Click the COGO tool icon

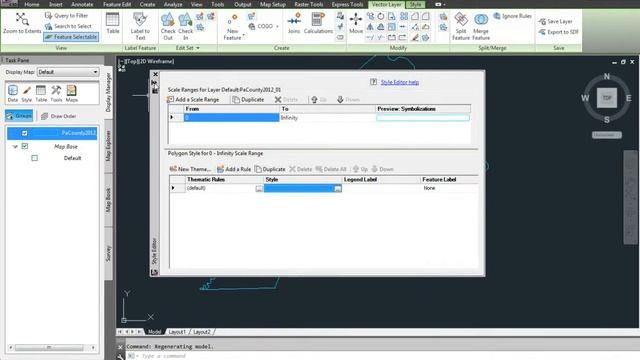(x=252, y=26)
